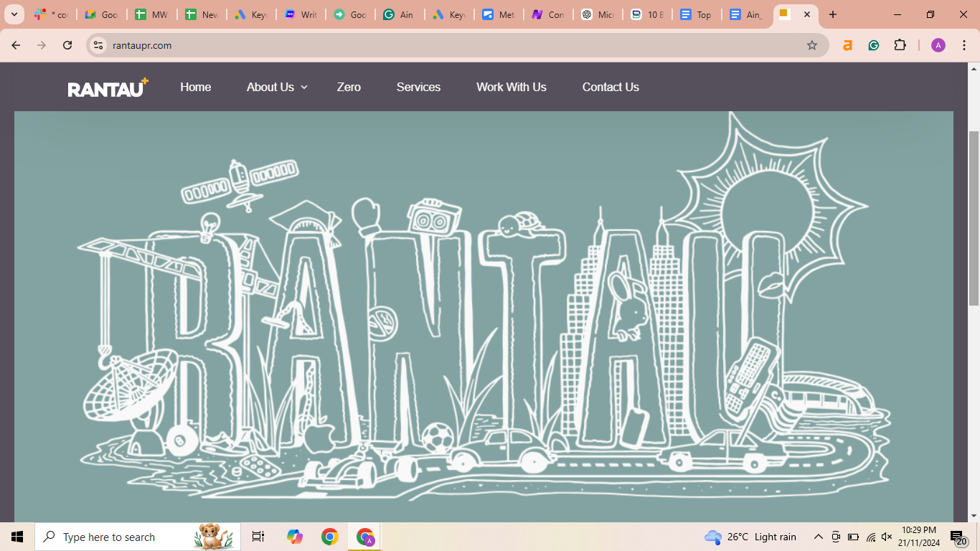This screenshot has height=551, width=980.
Task: Launch Copilot from the taskbar
Action: [x=294, y=537]
